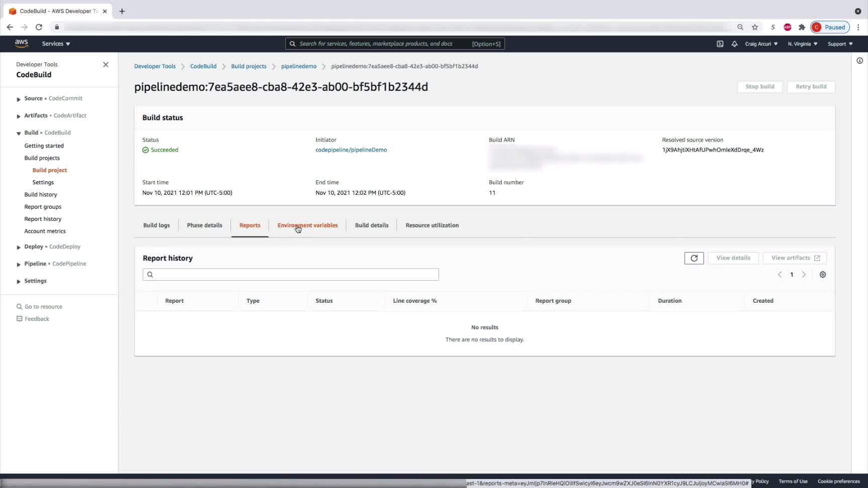
Task: Click the AWS services search field
Action: pos(395,44)
